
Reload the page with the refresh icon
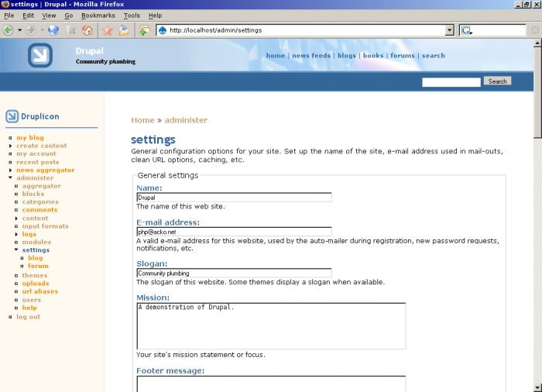(53, 30)
